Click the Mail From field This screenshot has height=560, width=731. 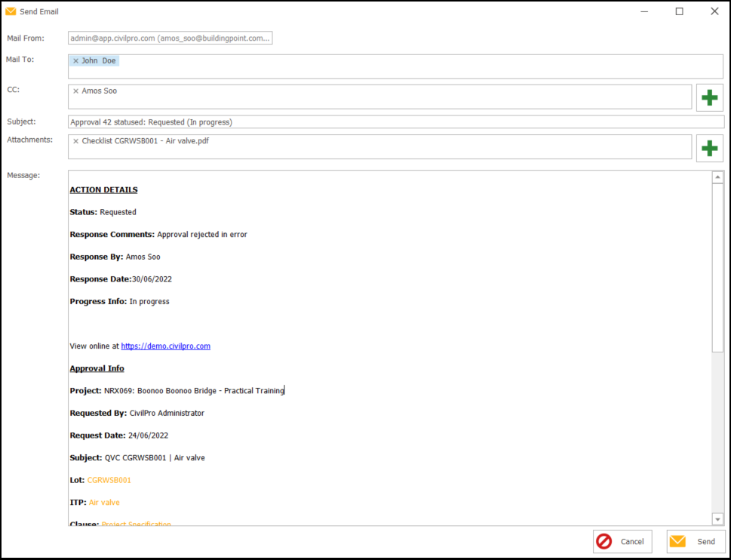[x=170, y=38]
